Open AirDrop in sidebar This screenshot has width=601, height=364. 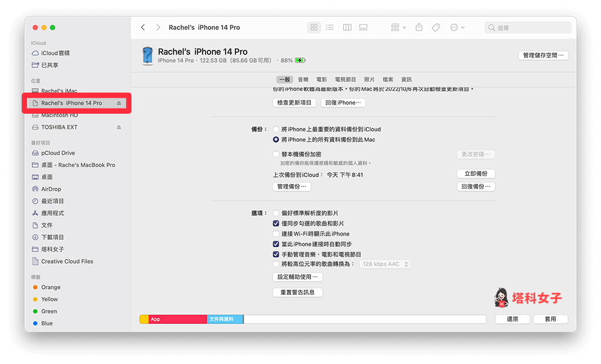(x=51, y=189)
